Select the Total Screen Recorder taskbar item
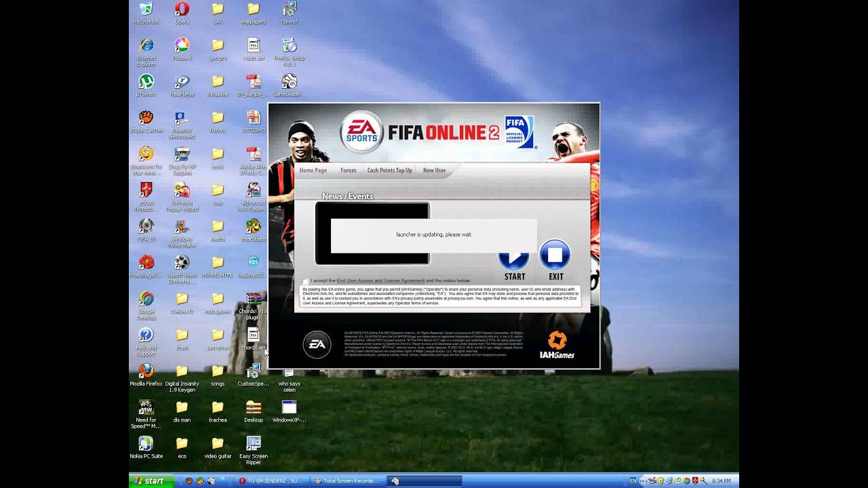The image size is (868, 488). click(347, 481)
